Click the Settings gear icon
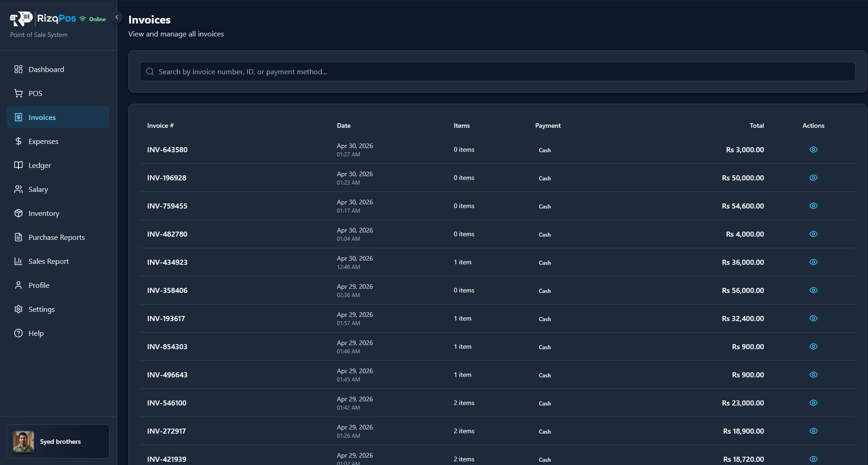The height and width of the screenshot is (465, 868). click(x=18, y=309)
